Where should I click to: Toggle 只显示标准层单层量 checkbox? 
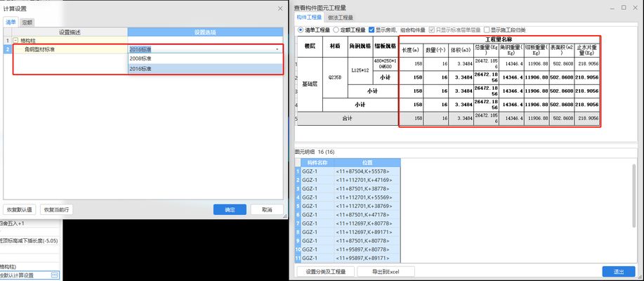coord(432,30)
